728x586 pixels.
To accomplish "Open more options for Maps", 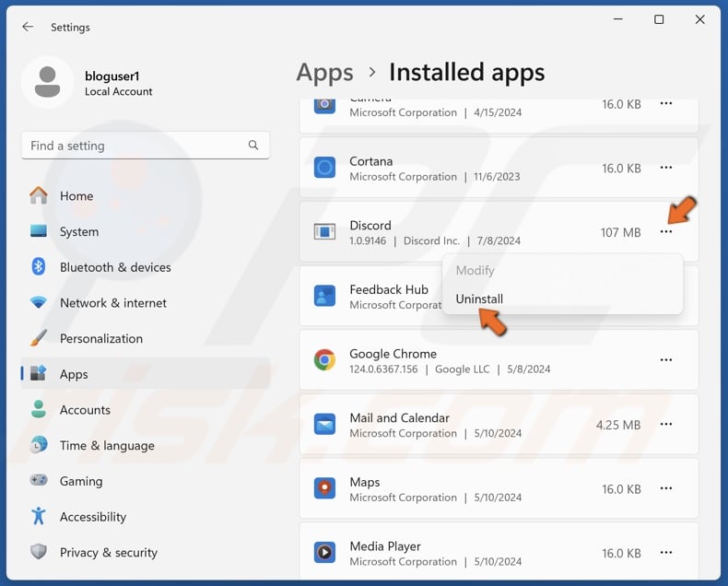I will click(665, 488).
